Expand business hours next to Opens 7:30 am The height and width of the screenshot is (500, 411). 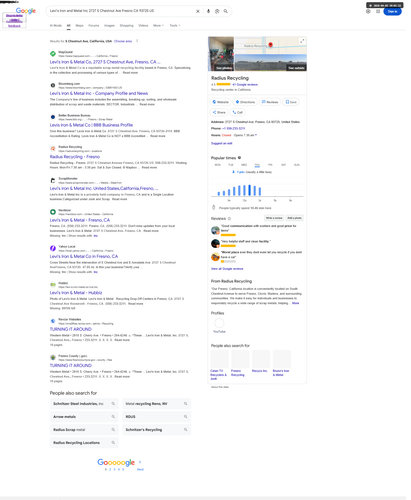(256, 135)
